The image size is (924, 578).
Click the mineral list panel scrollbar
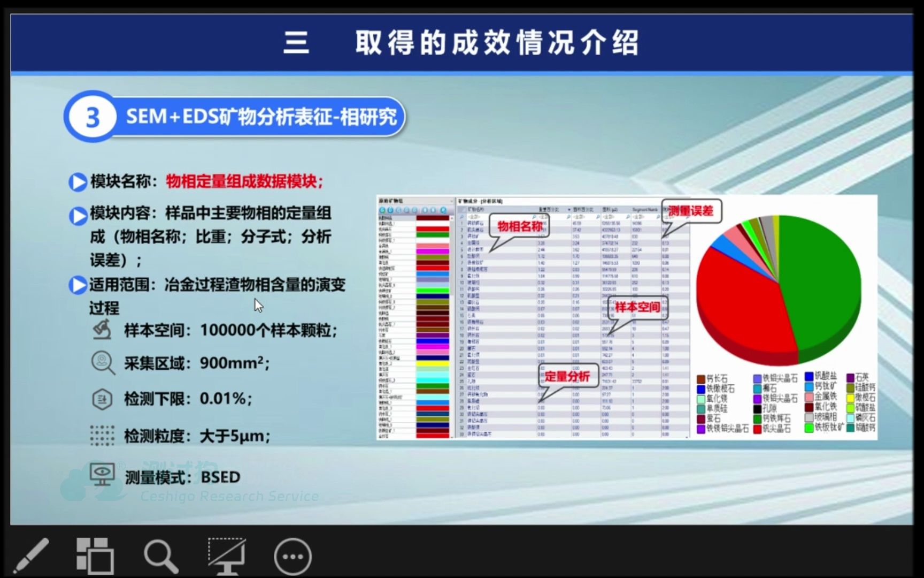point(452,326)
